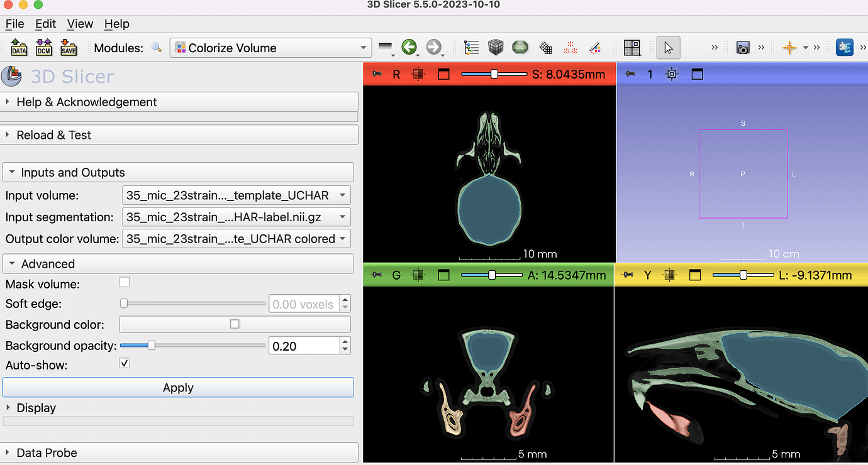Open the Edit menu

[x=45, y=24]
